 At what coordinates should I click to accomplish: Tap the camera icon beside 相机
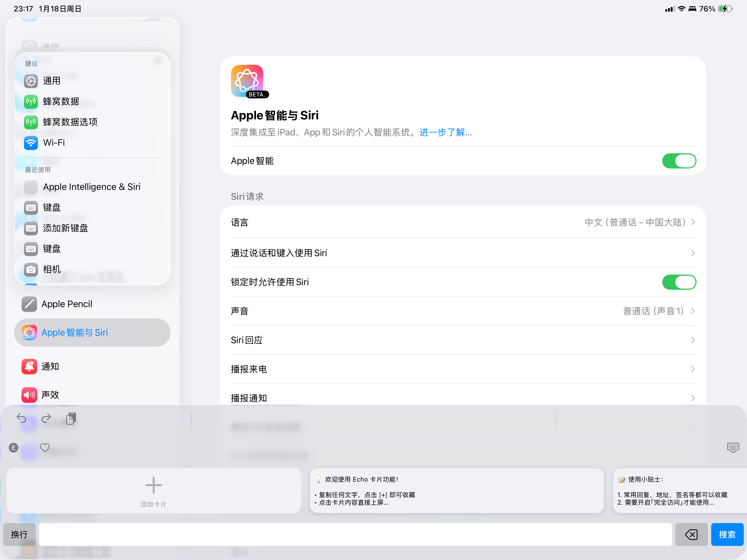31,270
